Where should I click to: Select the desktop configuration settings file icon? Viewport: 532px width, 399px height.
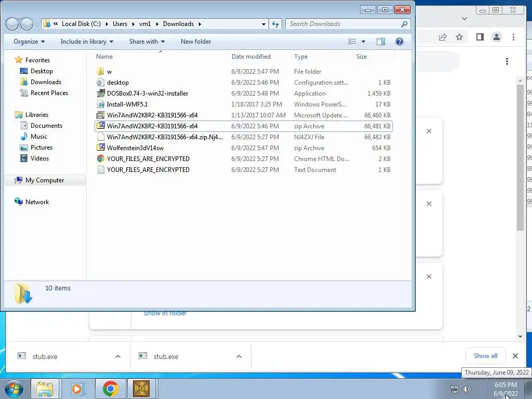click(x=100, y=83)
